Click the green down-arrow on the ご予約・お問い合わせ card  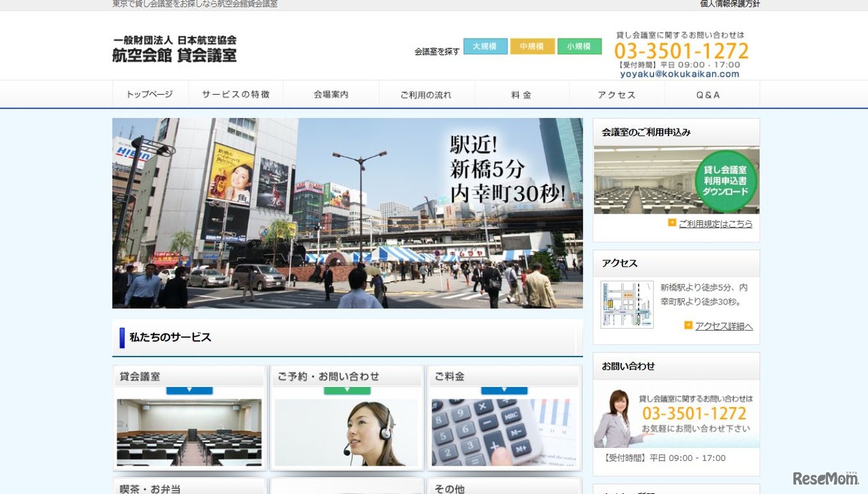(347, 390)
